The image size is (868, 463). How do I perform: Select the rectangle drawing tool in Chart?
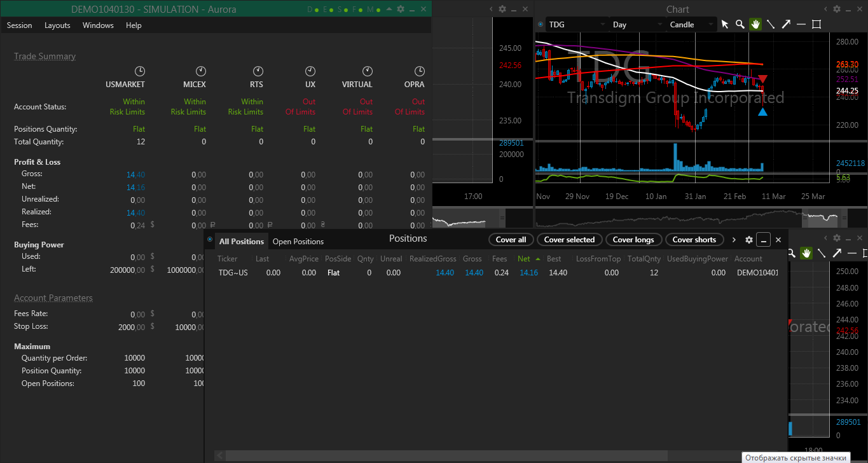816,24
